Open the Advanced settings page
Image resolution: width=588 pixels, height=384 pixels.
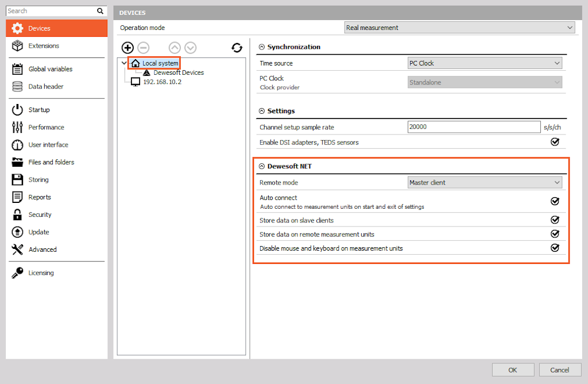[x=57, y=249]
